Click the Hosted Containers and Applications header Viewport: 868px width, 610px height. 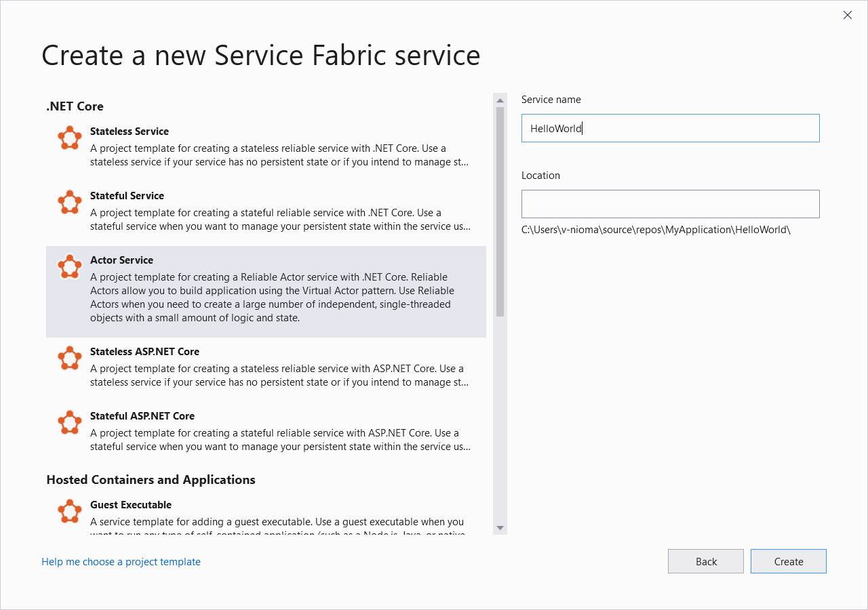[x=151, y=479]
